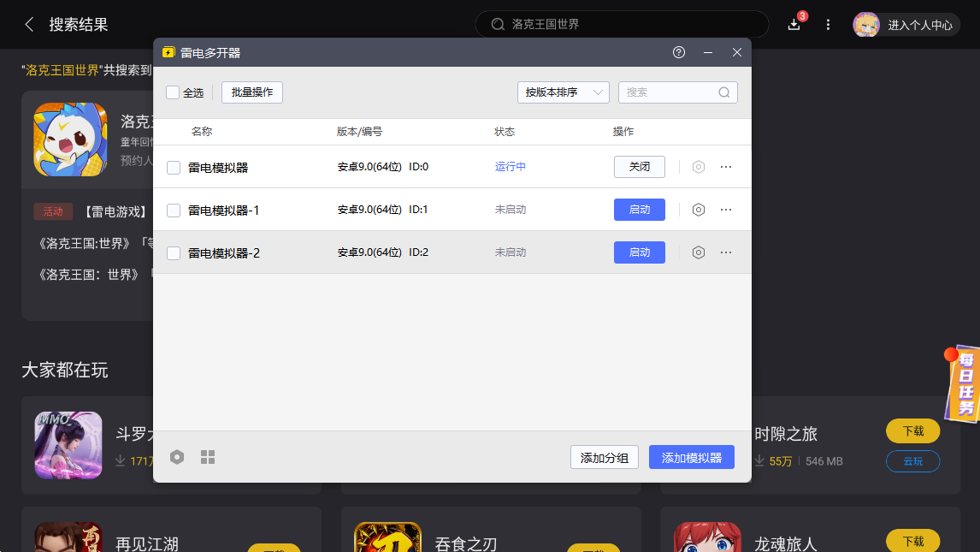Click the user avatar in top bar

coord(866,24)
